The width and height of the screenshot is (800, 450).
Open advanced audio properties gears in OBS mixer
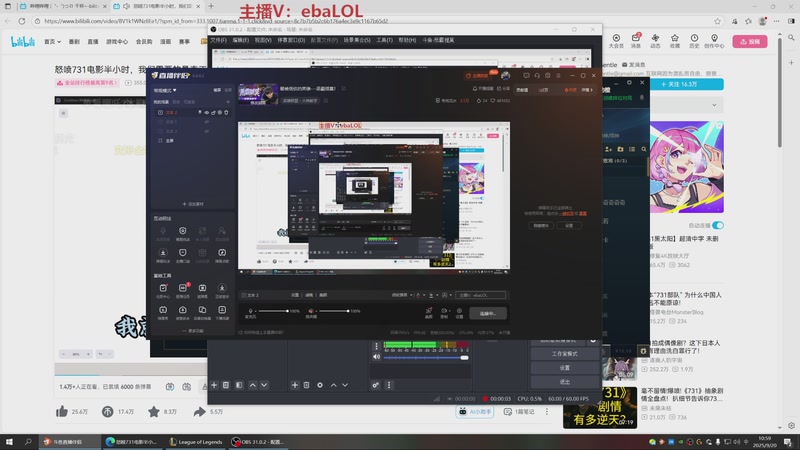click(376, 385)
